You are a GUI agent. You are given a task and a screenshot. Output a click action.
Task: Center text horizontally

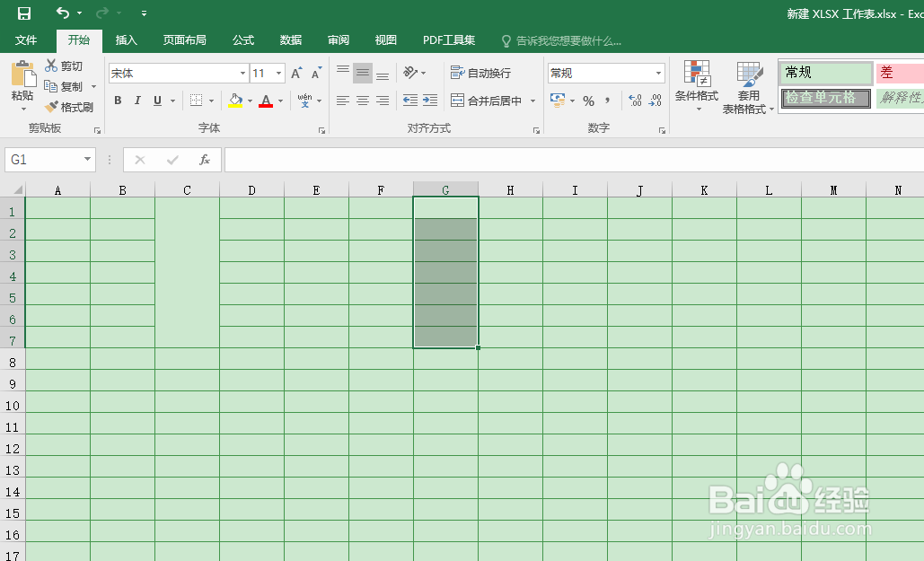point(363,101)
